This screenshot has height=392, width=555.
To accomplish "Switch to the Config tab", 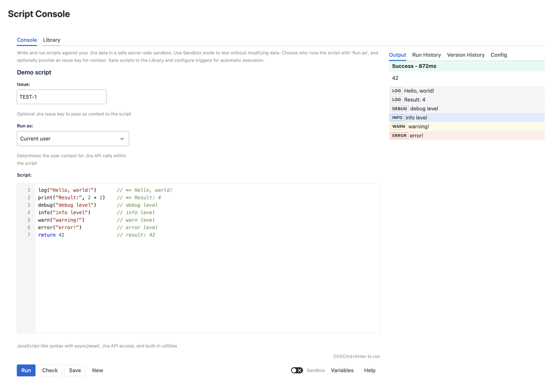I will [499, 55].
